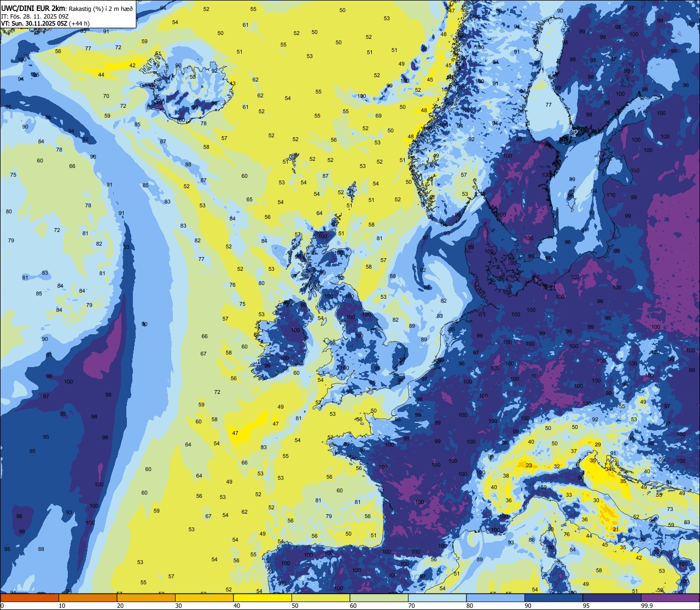Pick the dark orange 0–10 legend swatch

point(29,598)
